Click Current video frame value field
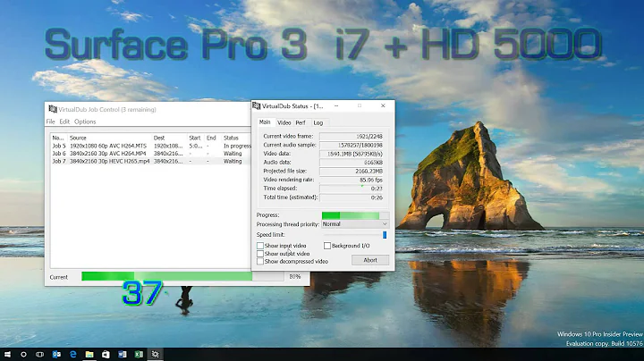 coord(352,136)
